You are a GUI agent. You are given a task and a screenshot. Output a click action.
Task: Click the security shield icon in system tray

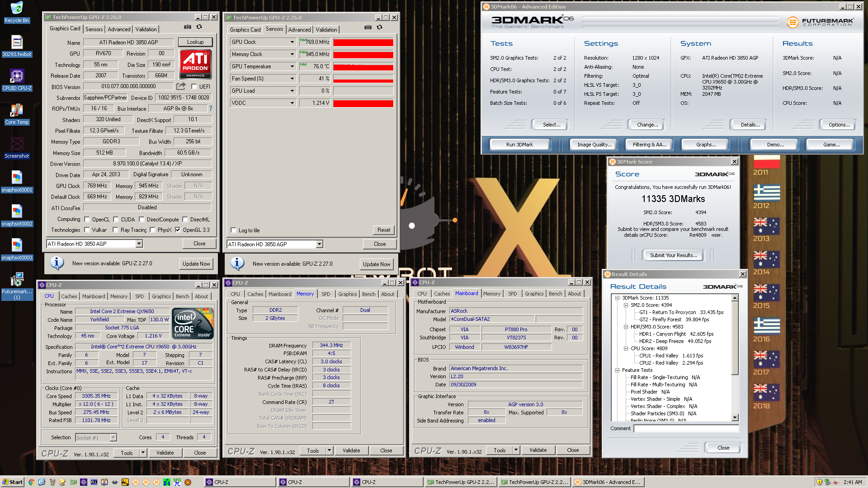click(x=819, y=482)
